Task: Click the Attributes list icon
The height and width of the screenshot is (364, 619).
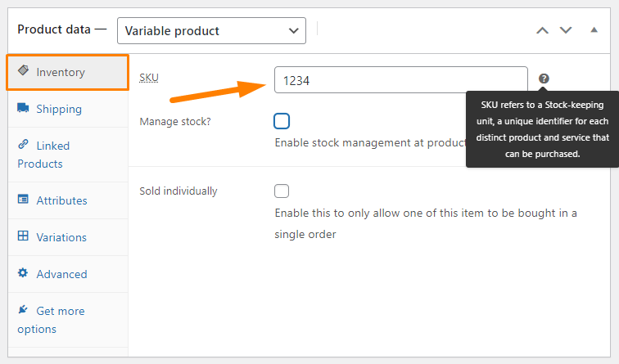Action: click(x=23, y=199)
